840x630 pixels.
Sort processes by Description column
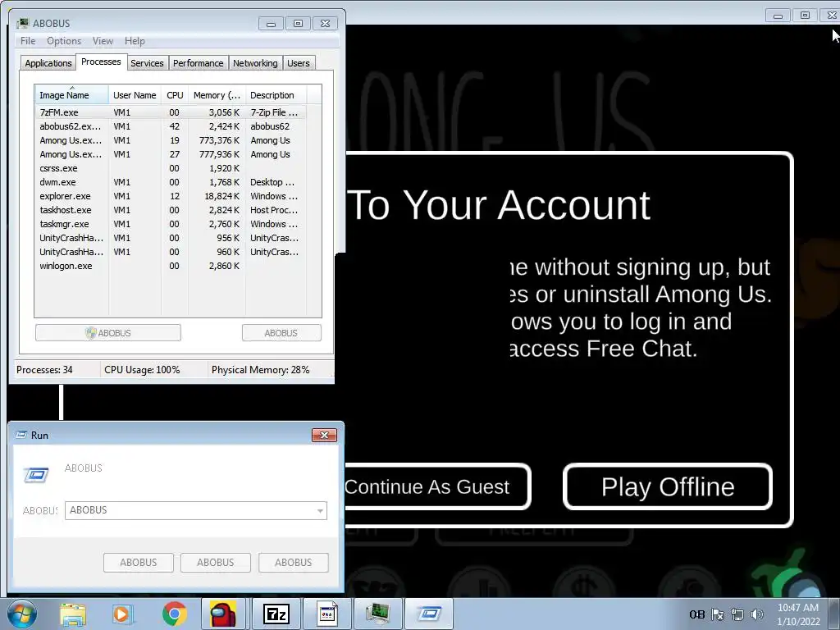point(276,95)
